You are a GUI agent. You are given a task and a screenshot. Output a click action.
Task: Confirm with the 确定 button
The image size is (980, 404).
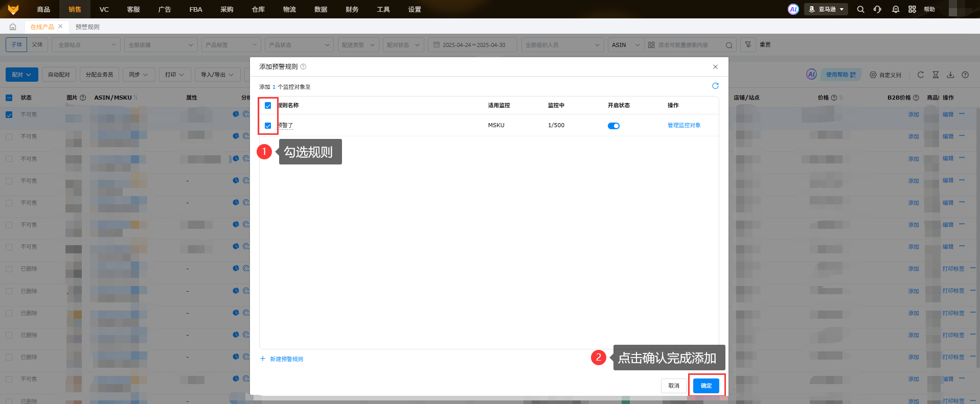[706, 386]
